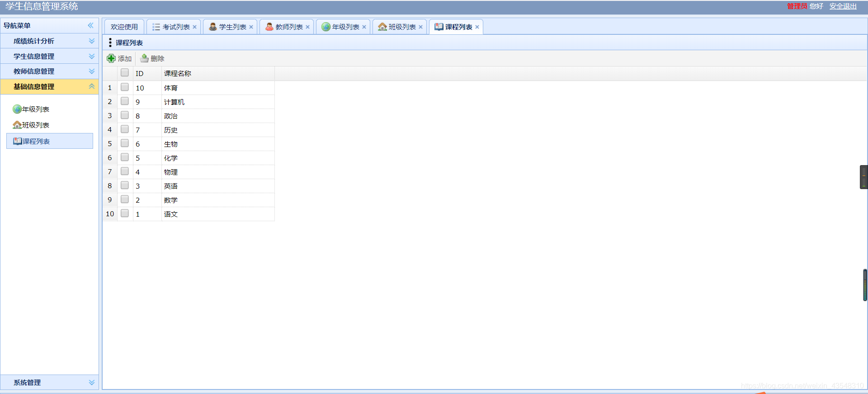Click the ID column header

(x=147, y=73)
